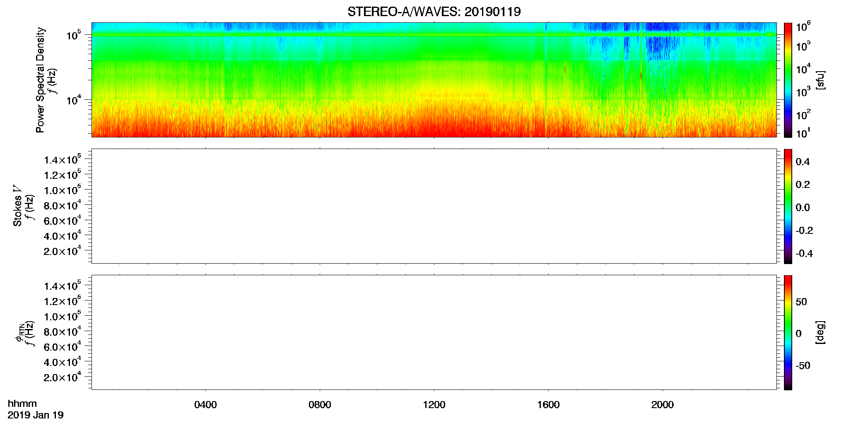Click the empty phi RTN plot panel
868x447 pixels.
pyautogui.click(x=434, y=332)
